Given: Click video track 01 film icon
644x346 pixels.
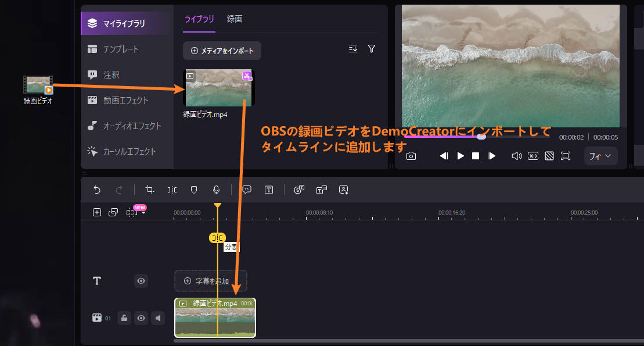Looking at the screenshot, I should coord(97,318).
